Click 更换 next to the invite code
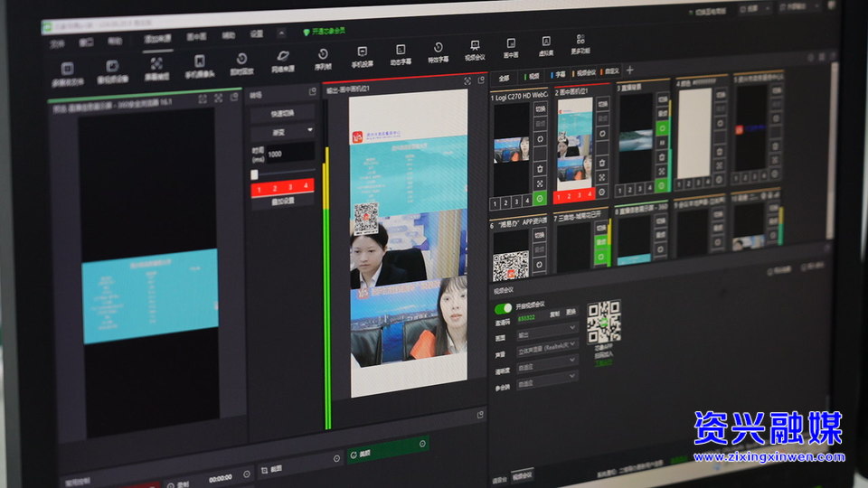Screen dimensions: 868x488 pos(571,312)
